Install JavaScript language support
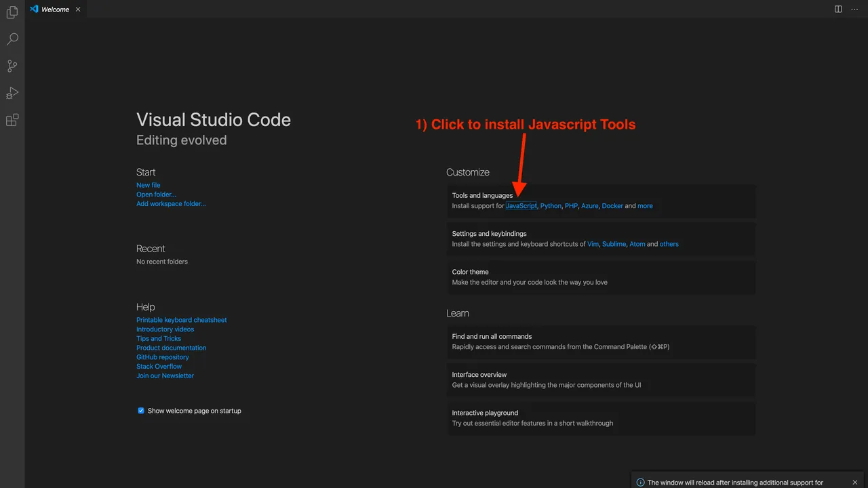The height and width of the screenshot is (488, 868). pos(521,206)
